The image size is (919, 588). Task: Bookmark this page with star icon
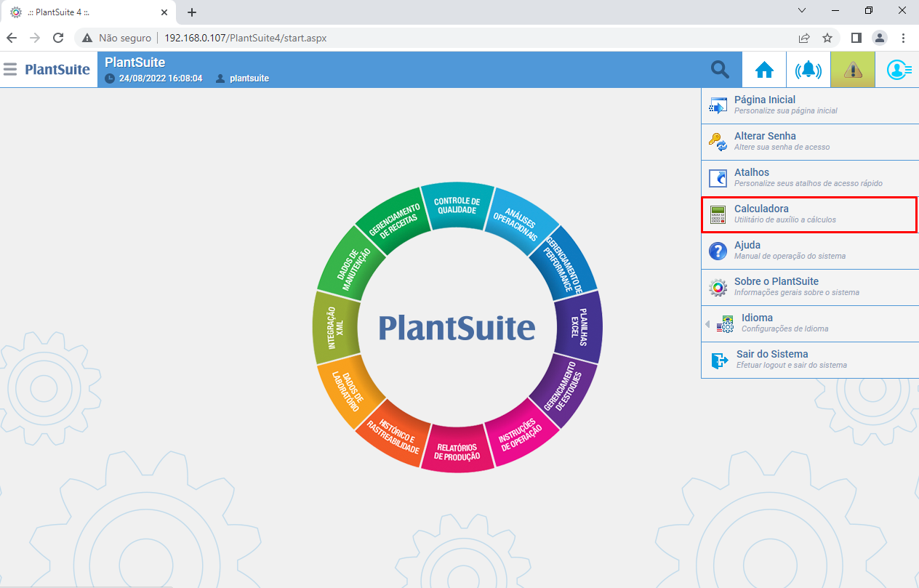pos(827,38)
